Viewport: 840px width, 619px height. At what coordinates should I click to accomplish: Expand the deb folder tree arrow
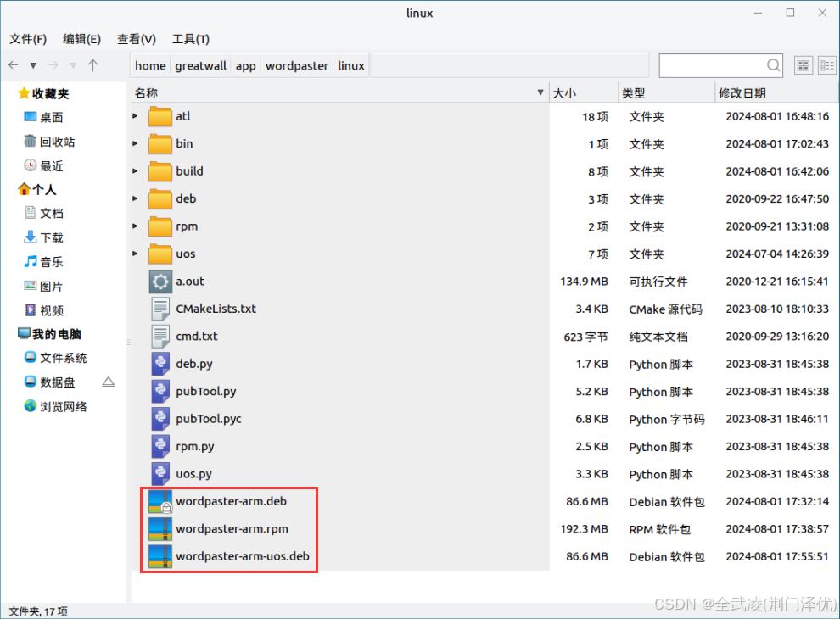pyautogui.click(x=136, y=198)
